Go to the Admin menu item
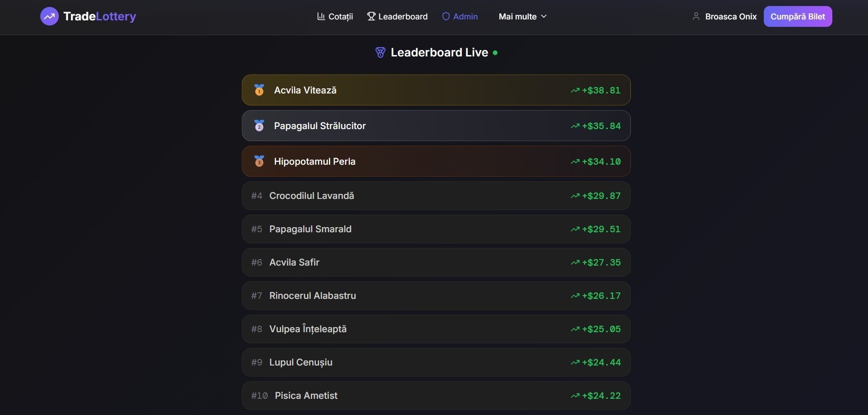 pyautogui.click(x=460, y=17)
